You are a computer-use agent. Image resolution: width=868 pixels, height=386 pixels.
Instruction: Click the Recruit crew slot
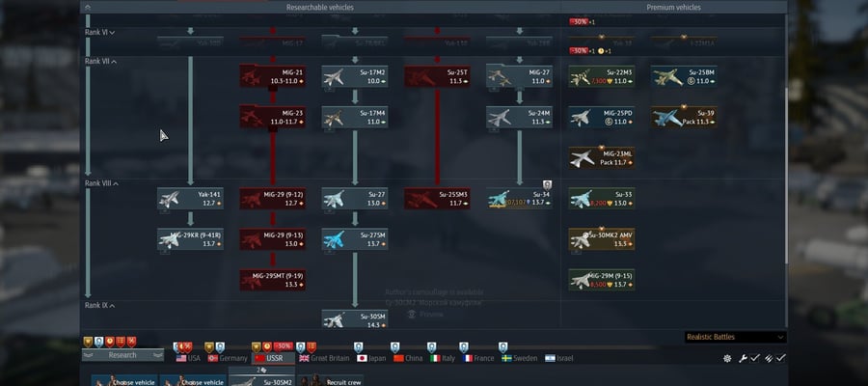point(331,381)
